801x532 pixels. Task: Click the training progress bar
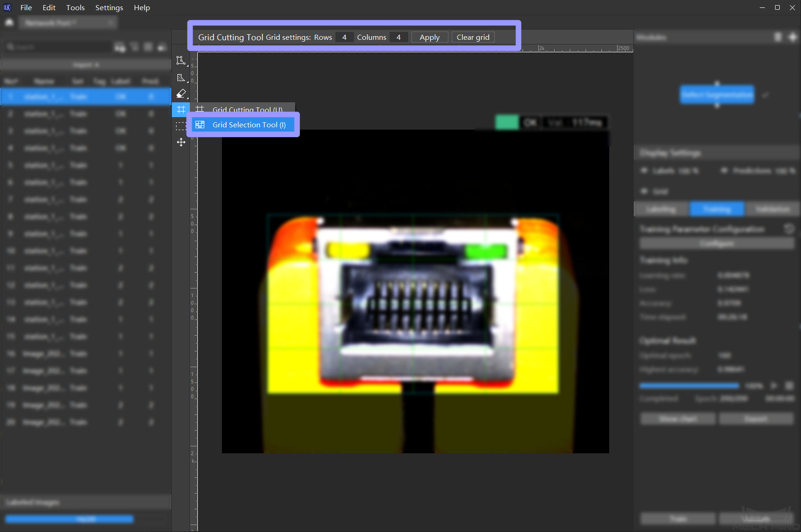pyautogui.click(x=689, y=386)
